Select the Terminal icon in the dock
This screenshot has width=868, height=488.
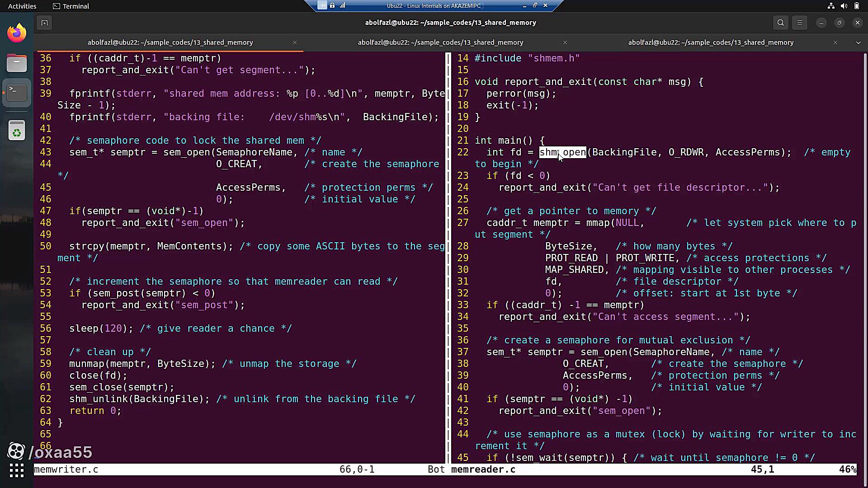click(x=17, y=93)
